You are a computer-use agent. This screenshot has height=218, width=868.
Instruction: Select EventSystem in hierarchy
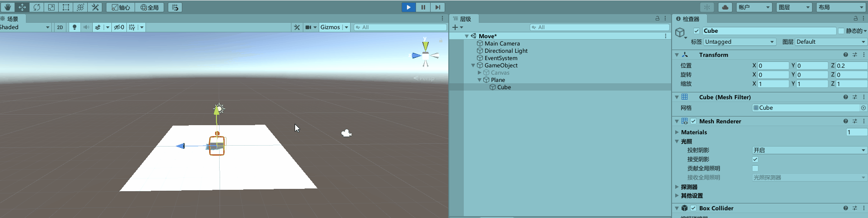501,58
